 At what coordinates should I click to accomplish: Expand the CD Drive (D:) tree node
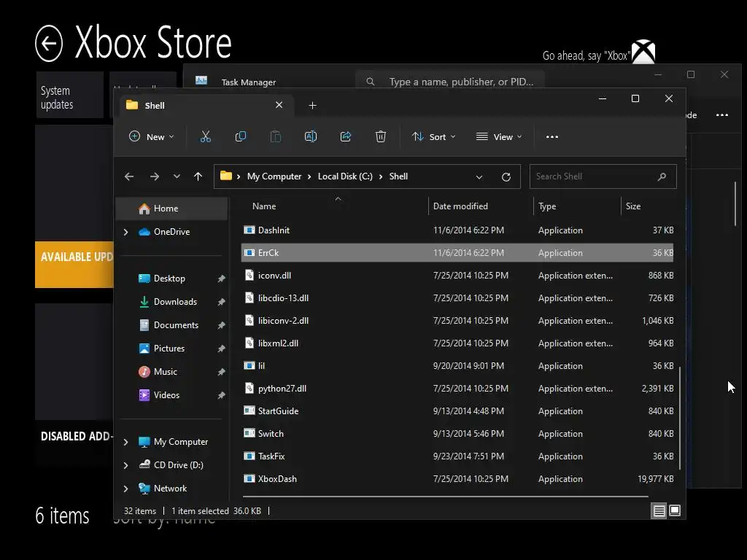pos(125,465)
